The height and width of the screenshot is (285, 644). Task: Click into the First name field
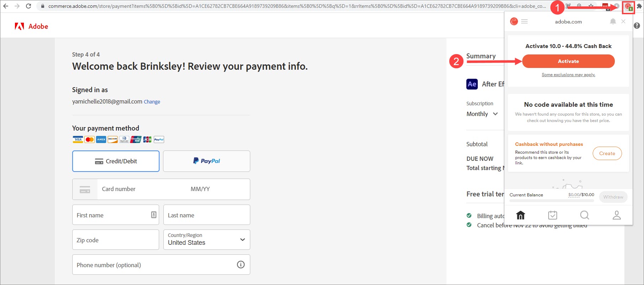(116, 215)
